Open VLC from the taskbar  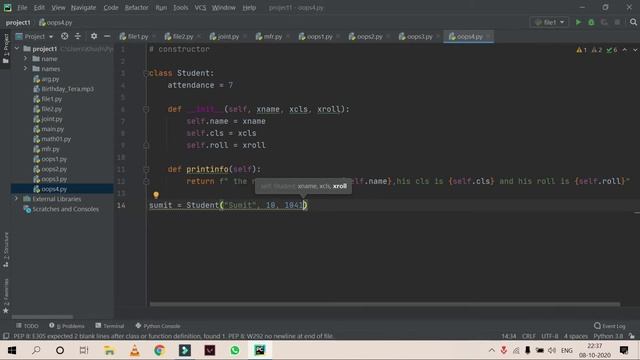[x=134, y=350]
